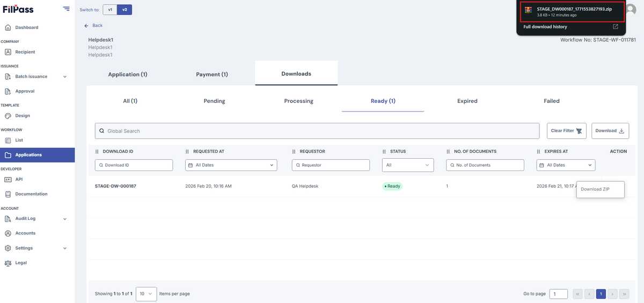Open the Recipient page icon
Image resolution: width=644 pixels, height=303 pixels.
point(8,52)
